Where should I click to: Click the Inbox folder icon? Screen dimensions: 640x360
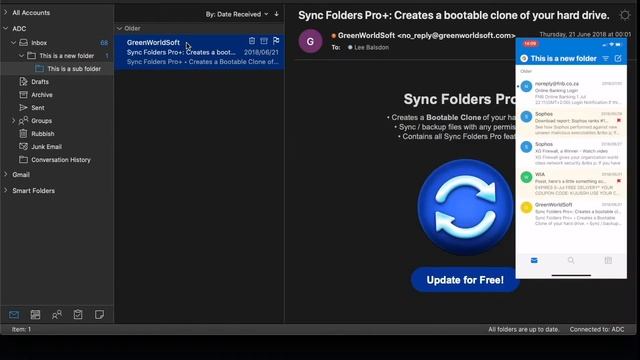[24, 42]
